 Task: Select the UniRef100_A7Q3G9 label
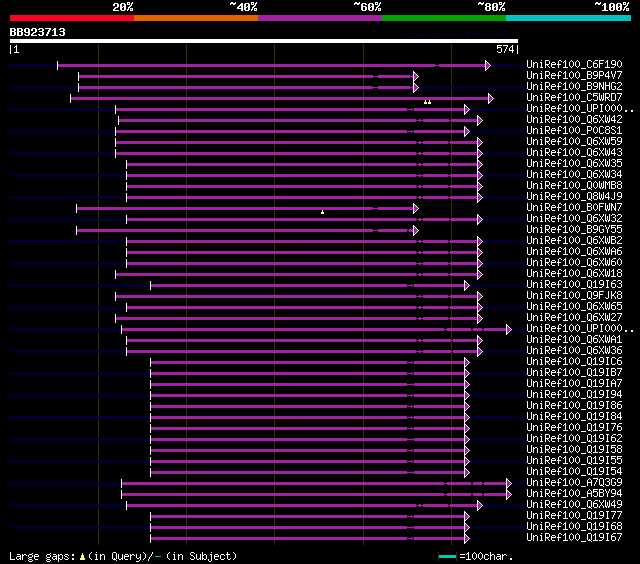tap(574, 483)
